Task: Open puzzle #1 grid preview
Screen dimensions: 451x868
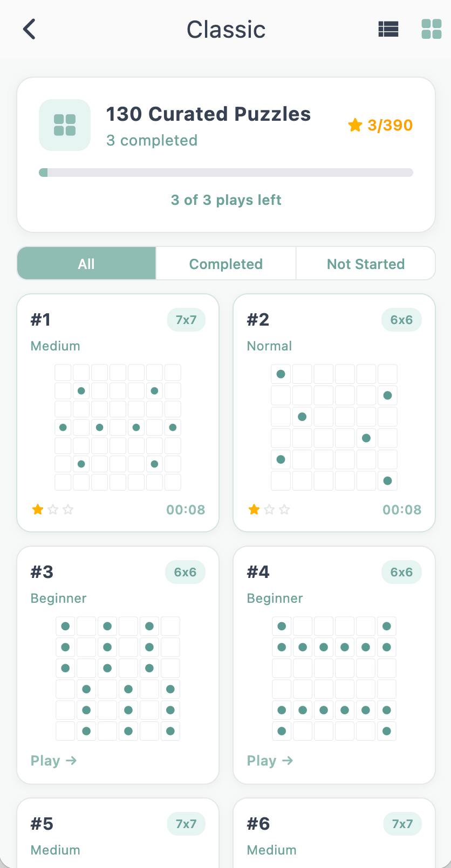Action: point(118,427)
